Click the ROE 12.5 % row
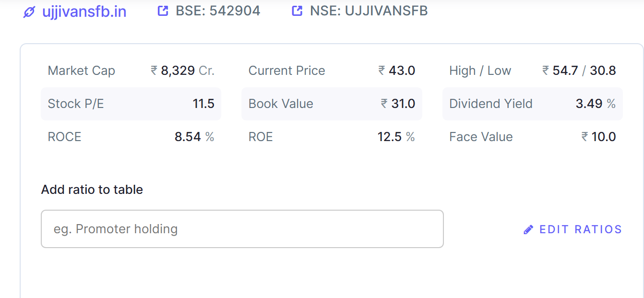644x298 pixels. pos(332,137)
